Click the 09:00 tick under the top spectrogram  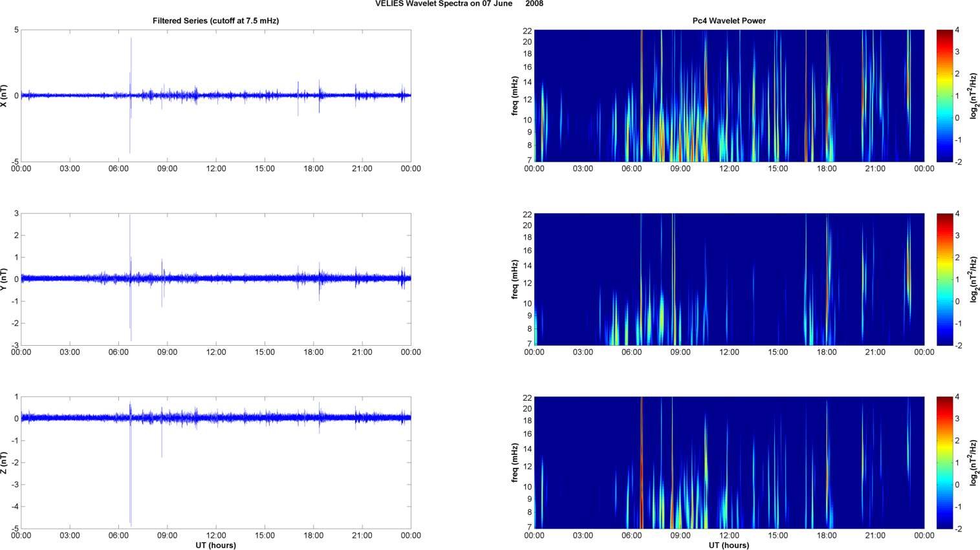(680, 169)
